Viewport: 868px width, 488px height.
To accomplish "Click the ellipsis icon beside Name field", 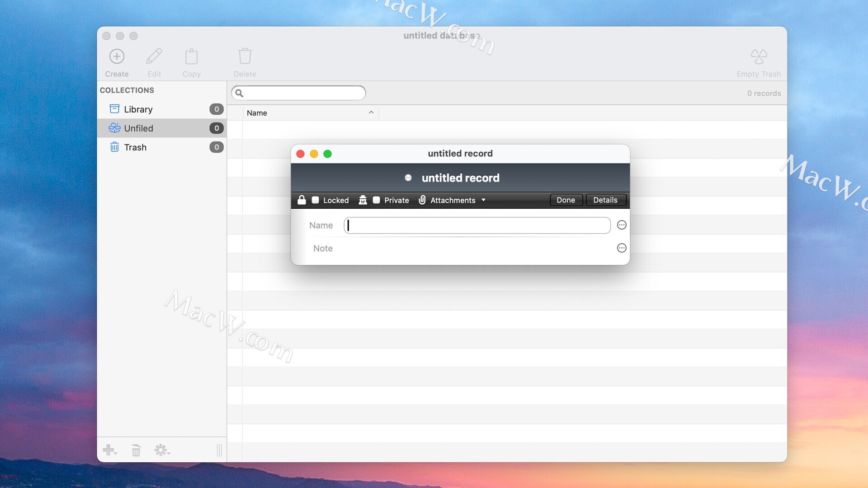I will (x=622, y=225).
